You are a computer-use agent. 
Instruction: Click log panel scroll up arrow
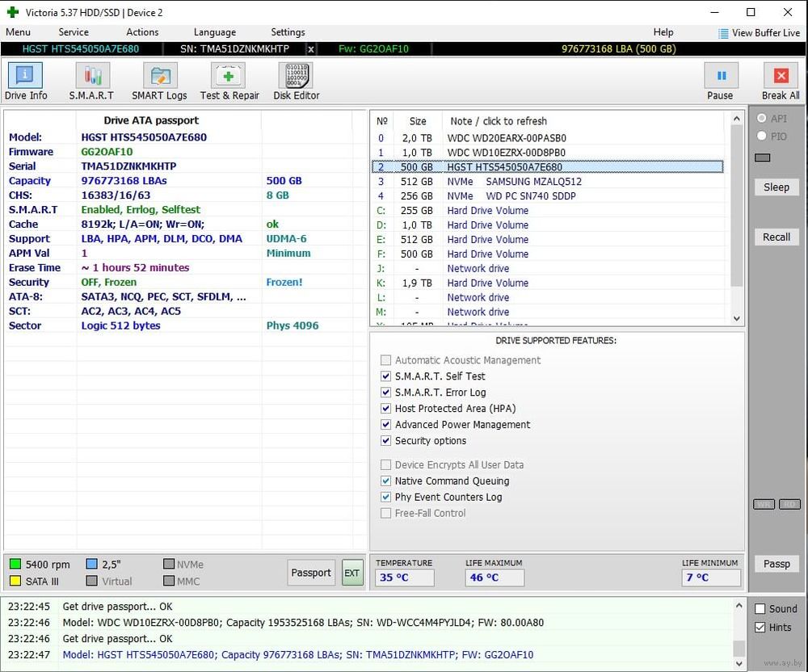coord(739,606)
